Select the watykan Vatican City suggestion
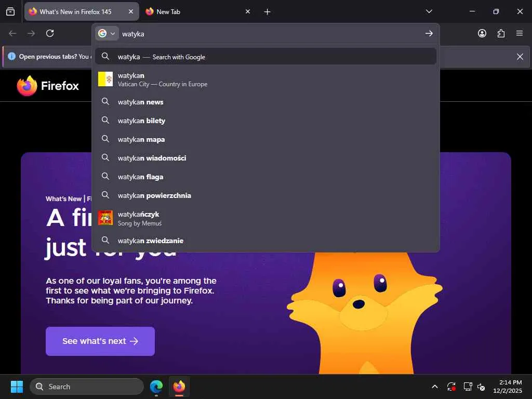The image size is (532, 399). coord(265,79)
